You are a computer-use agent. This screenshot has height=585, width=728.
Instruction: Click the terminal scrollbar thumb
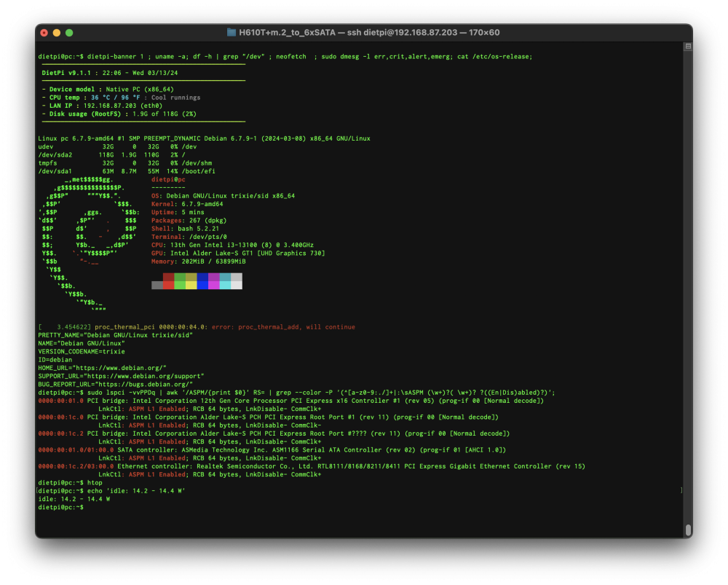point(688,530)
